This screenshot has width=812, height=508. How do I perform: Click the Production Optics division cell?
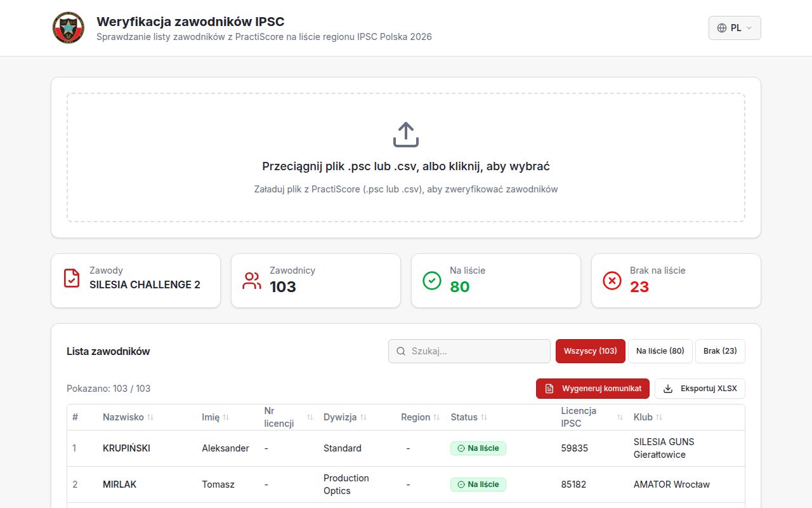346,485
